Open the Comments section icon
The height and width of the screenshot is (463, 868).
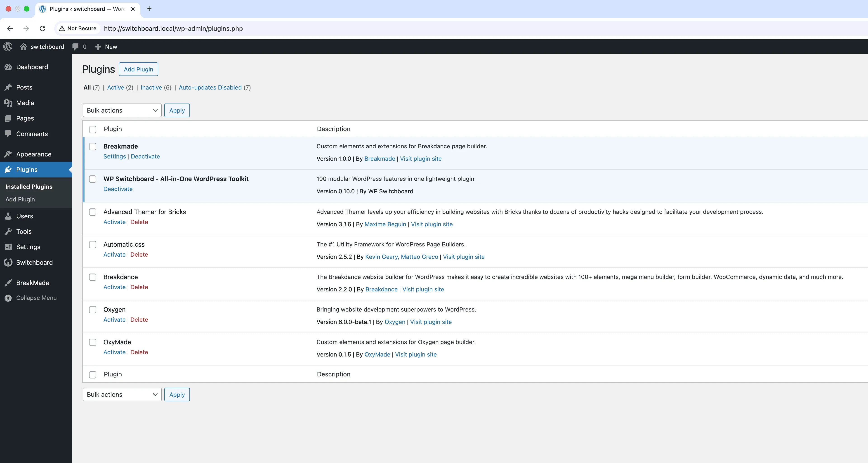(x=8, y=134)
